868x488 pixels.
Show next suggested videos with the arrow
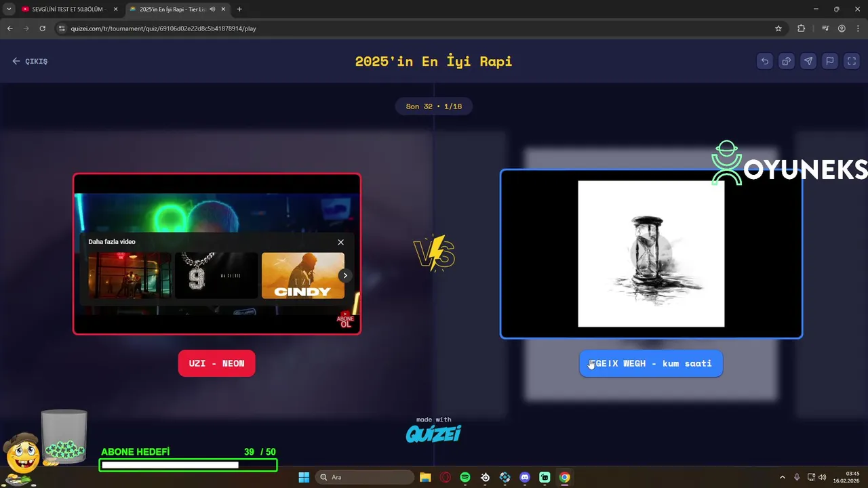(345, 275)
